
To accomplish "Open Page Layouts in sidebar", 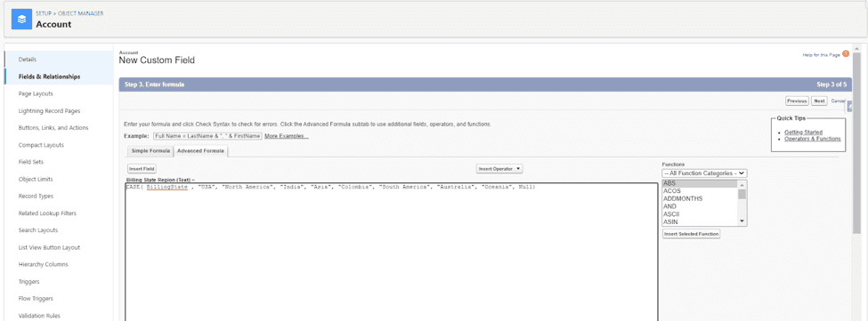I will [36, 93].
